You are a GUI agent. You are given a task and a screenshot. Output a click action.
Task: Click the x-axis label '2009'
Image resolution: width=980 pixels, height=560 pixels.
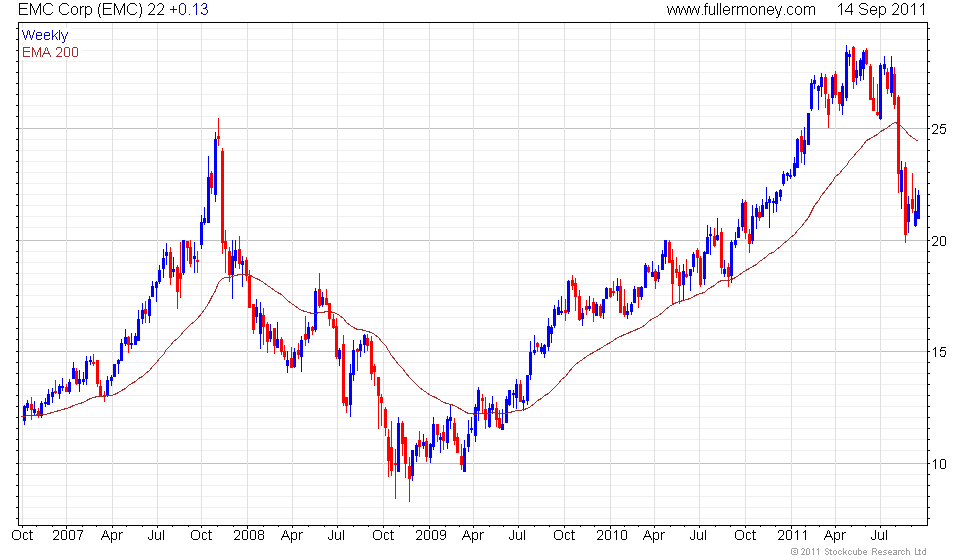tap(431, 535)
